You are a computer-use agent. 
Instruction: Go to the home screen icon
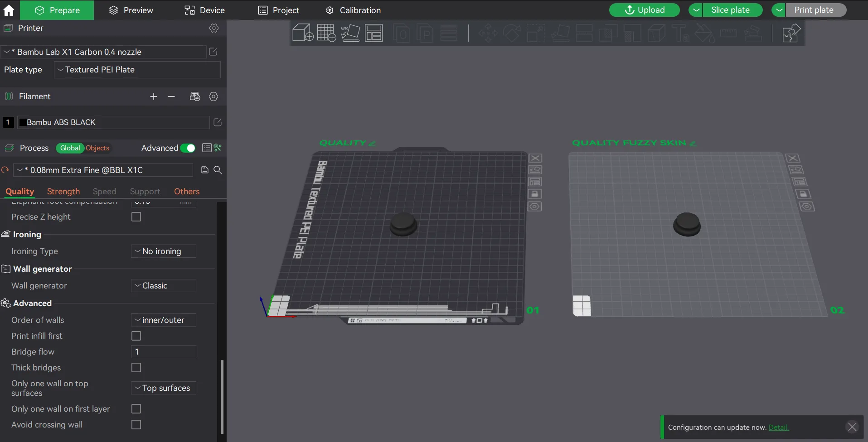coord(9,10)
